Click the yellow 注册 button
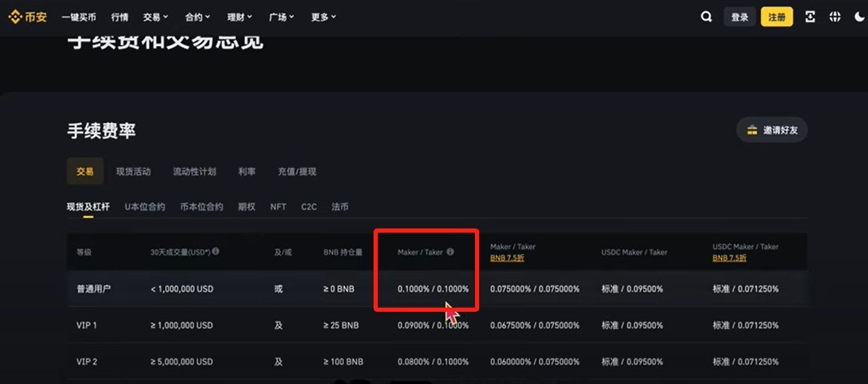This screenshot has width=868, height=384. [776, 17]
